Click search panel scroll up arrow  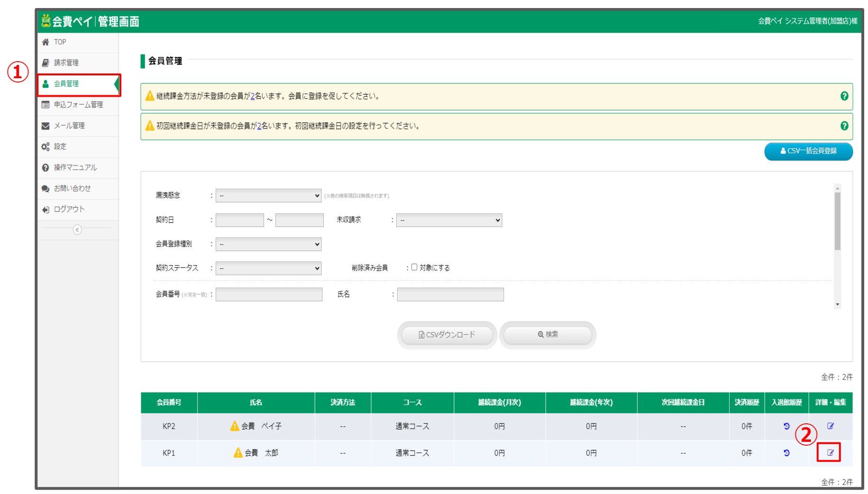[x=838, y=188]
